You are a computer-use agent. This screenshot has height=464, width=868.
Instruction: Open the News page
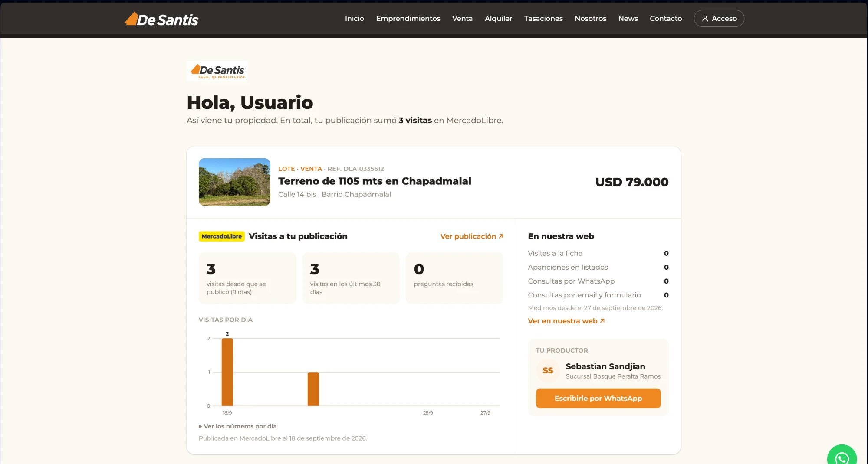[628, 18]
